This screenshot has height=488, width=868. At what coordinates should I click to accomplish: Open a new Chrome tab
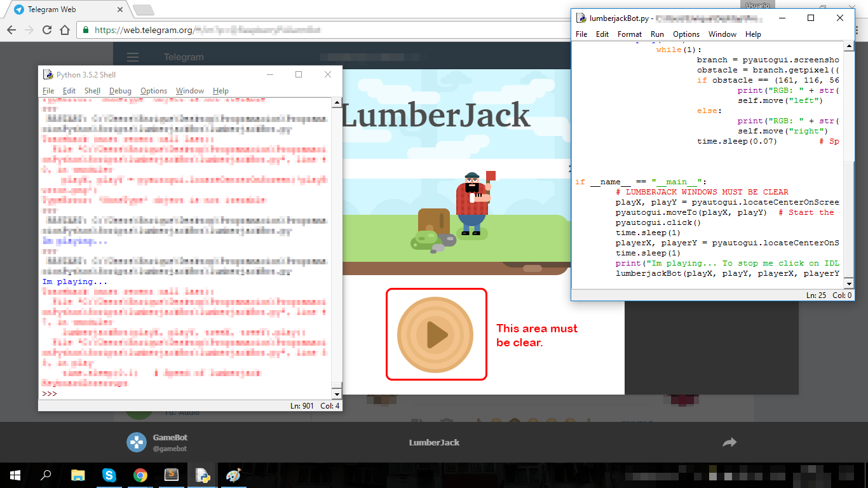(143, 10)
